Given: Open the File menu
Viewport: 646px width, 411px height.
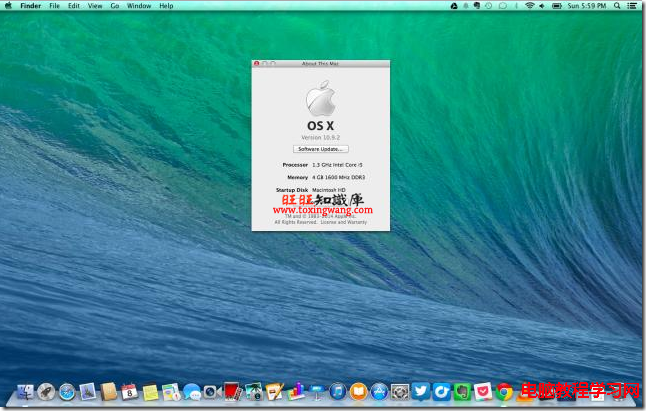Looking at the screenshot, I should pos(54,6).
